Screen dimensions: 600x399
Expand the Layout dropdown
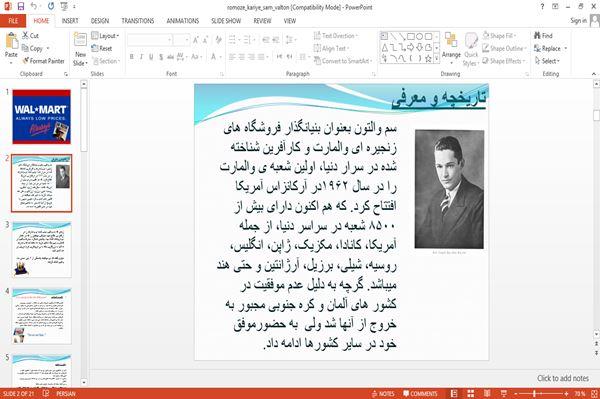[105, 36]
